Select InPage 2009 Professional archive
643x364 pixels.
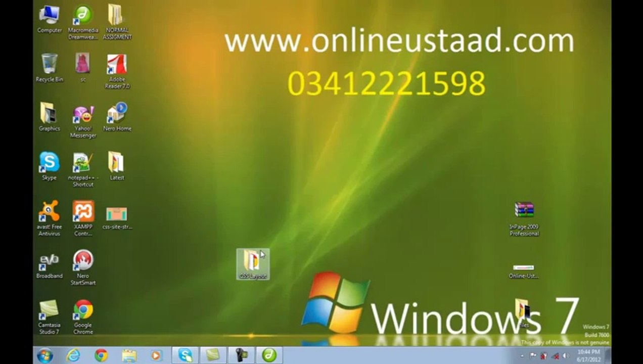524,218
